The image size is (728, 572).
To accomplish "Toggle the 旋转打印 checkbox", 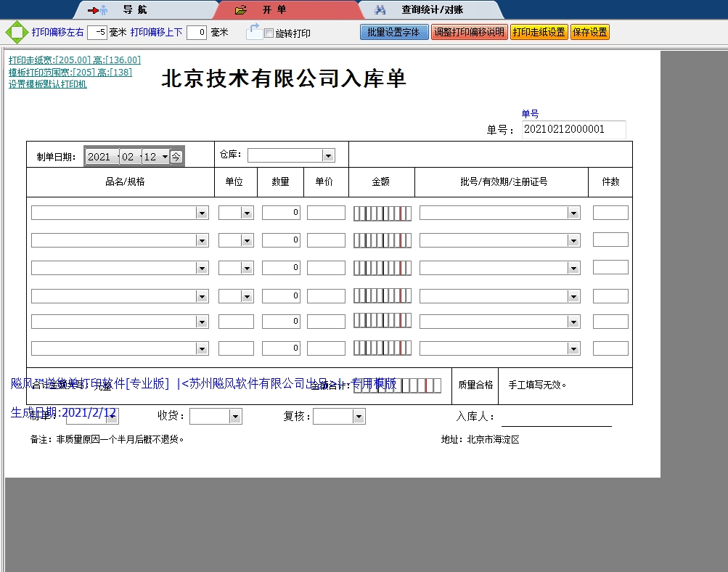I will (268, 32).
